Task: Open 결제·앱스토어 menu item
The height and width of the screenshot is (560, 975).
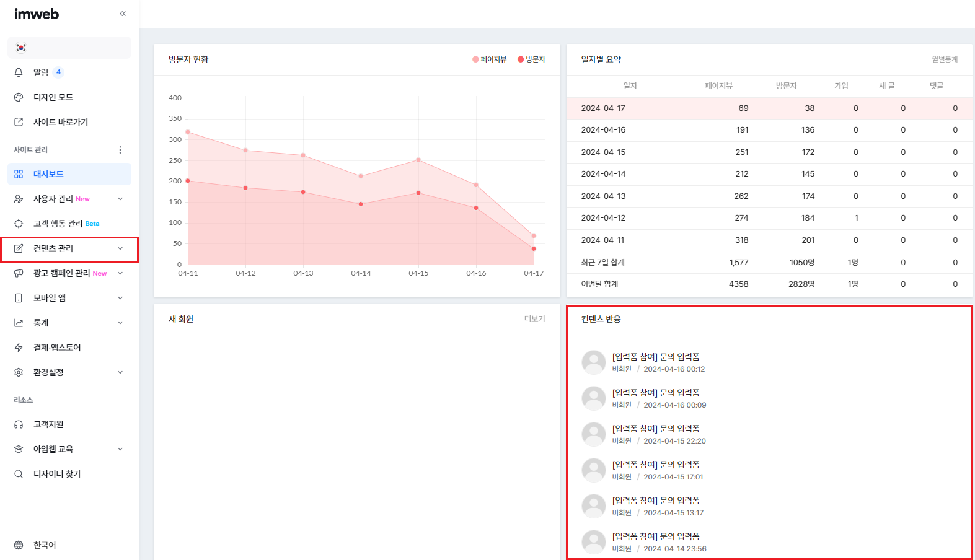Action: pos(69,348)
